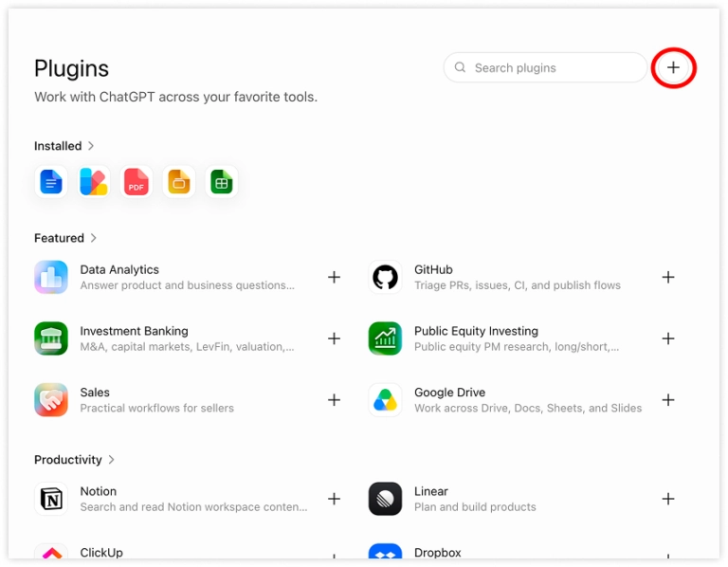Add the Linear plugin

tap(668, 499)
